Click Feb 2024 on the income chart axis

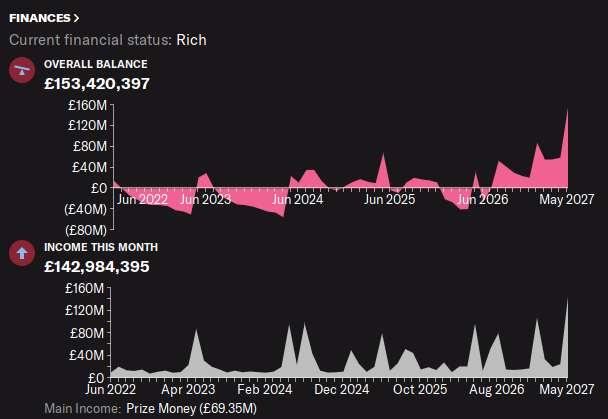[x=265, y=390]
